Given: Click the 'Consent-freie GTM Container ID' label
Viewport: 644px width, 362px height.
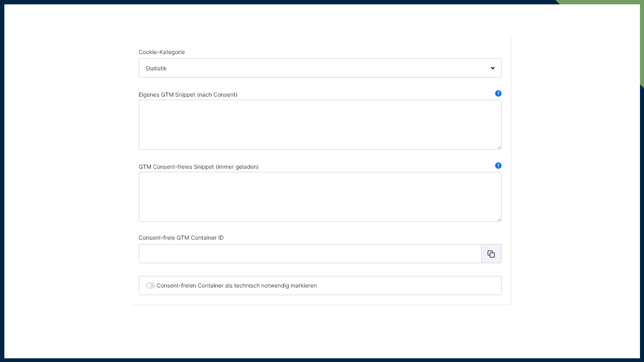Looking at the screenshot, I should click(x=181, y=238).
